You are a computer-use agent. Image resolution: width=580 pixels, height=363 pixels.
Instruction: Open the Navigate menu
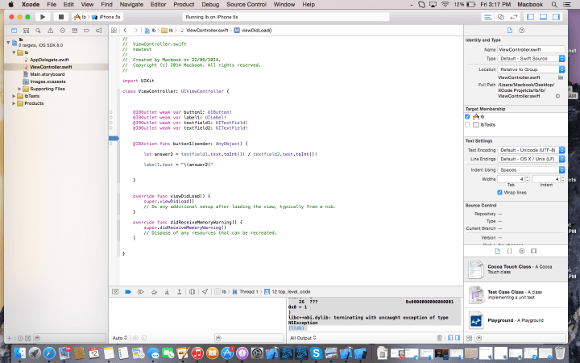pyautogui.click(x=131, y=4)
